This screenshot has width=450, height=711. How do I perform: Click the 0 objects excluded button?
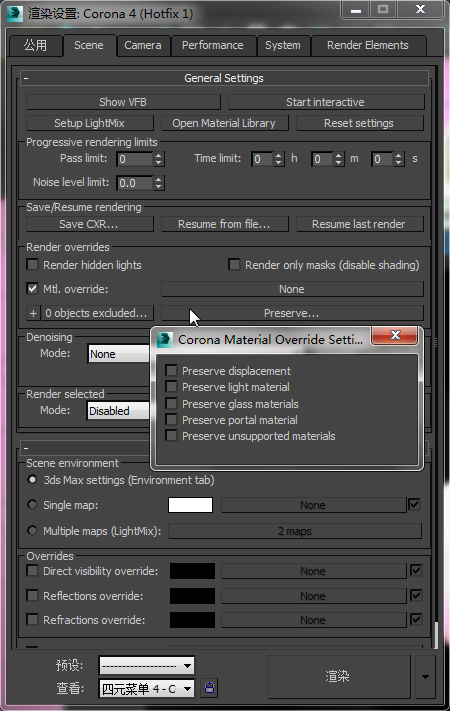pos(96,313)
